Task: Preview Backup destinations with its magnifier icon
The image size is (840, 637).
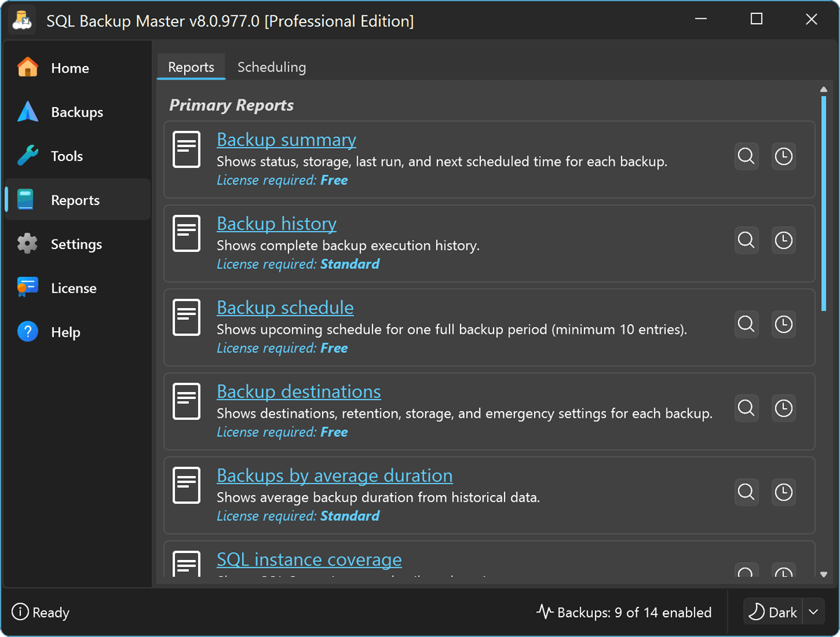Action: coord(745,408)
